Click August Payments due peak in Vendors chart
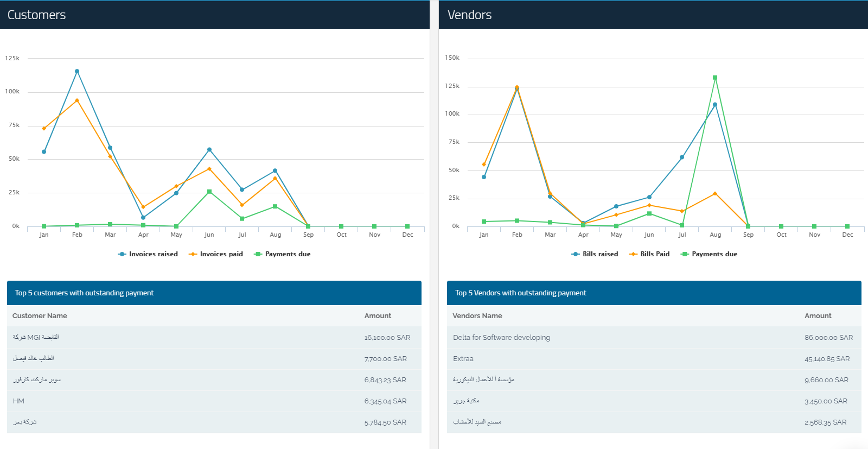868x449 pixels. [x=715, y=78]
